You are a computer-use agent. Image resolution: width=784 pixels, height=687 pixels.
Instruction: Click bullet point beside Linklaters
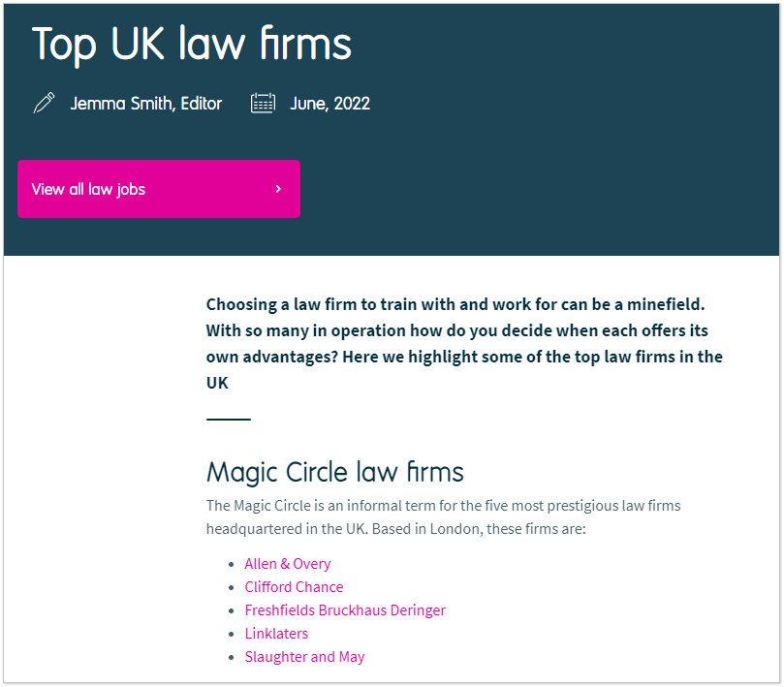coord(231,634)
